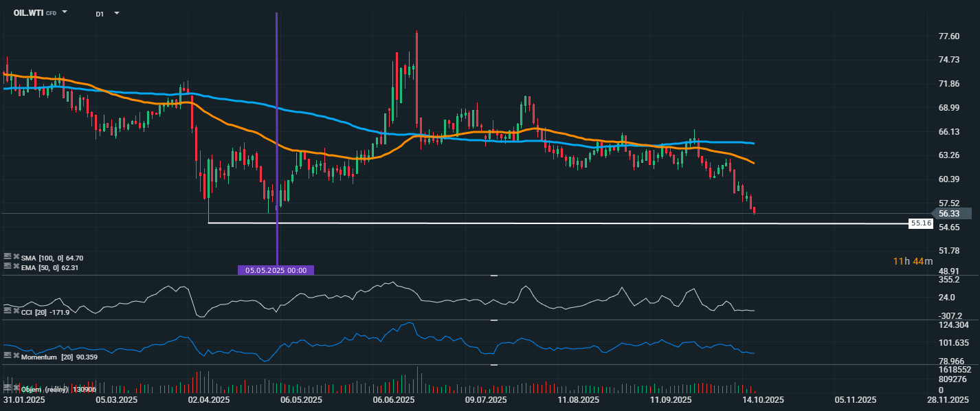
Task: Expand the OIL.WTI symbol dropdown arrow
Action: coord(65,12)
